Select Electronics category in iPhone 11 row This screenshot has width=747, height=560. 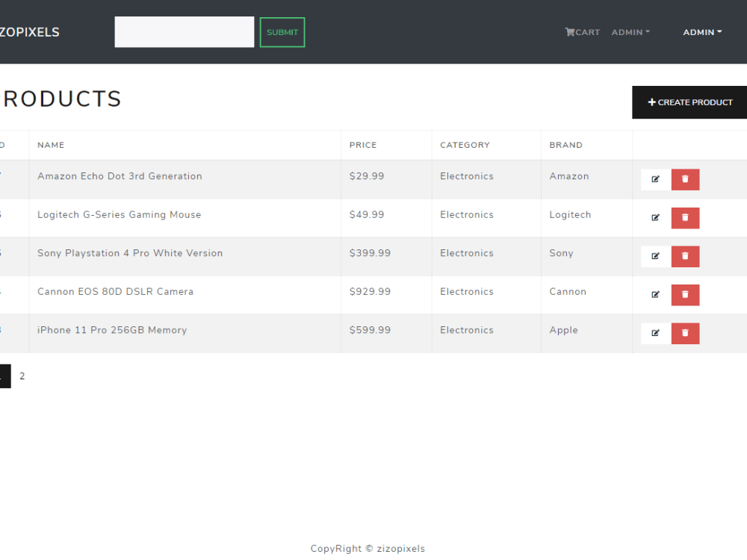pos(466,331)
